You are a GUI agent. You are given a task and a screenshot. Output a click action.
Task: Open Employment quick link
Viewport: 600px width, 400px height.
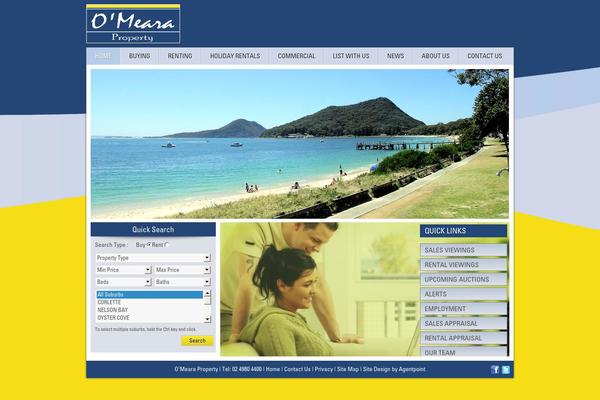coord(464,309)
